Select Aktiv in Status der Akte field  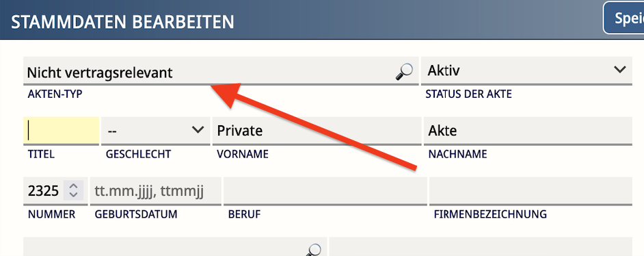coord(526,71)
